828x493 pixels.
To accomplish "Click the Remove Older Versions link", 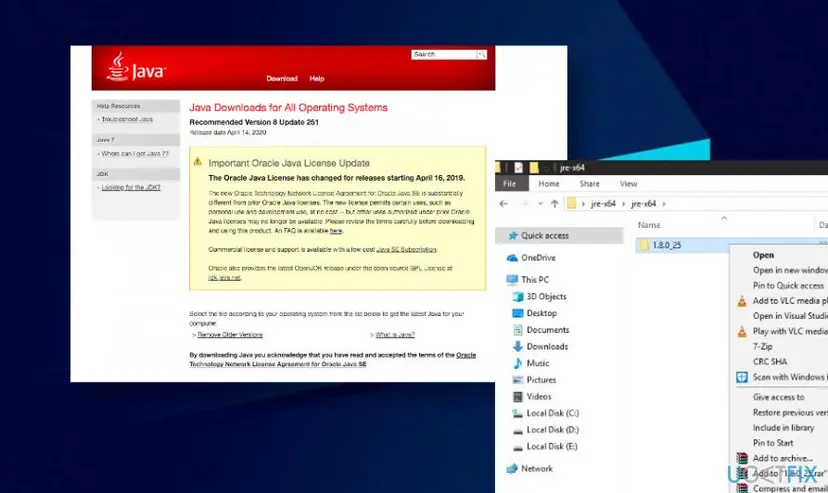I will [x=230, y=335].
